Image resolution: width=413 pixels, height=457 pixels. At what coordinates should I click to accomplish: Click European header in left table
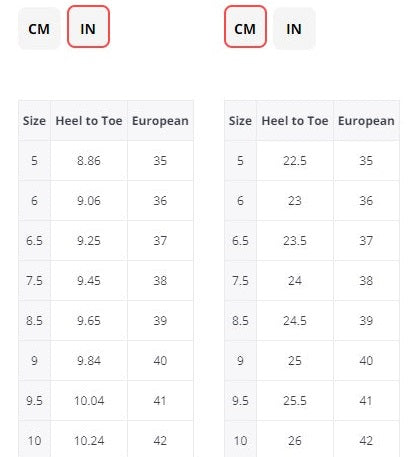[160, 121]
